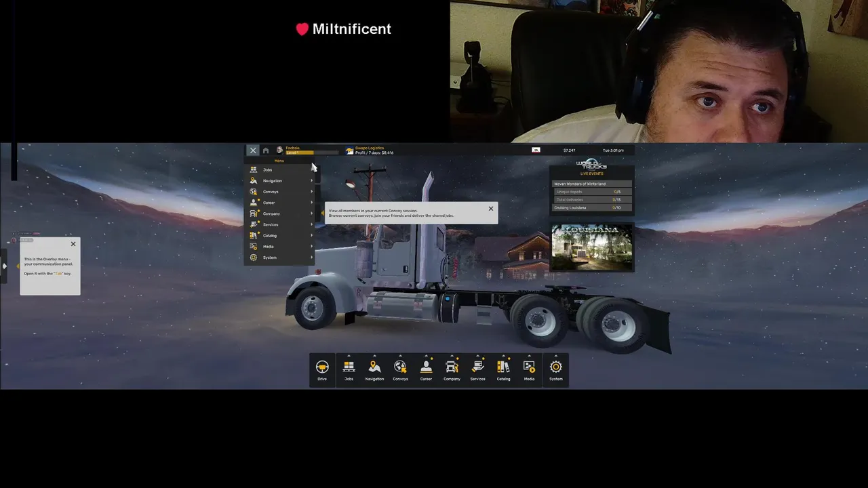
Task: Click the Louisiana promo thumbnail
Action: (x=591, y=247)
